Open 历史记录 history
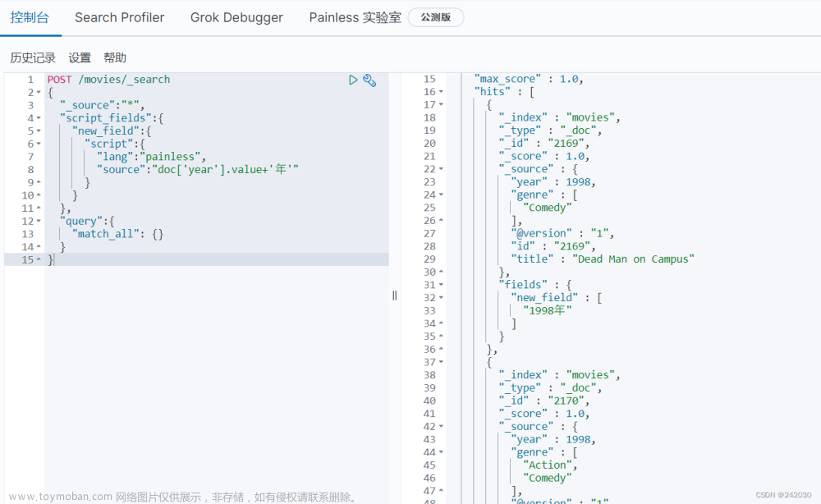 click(33, 57)
